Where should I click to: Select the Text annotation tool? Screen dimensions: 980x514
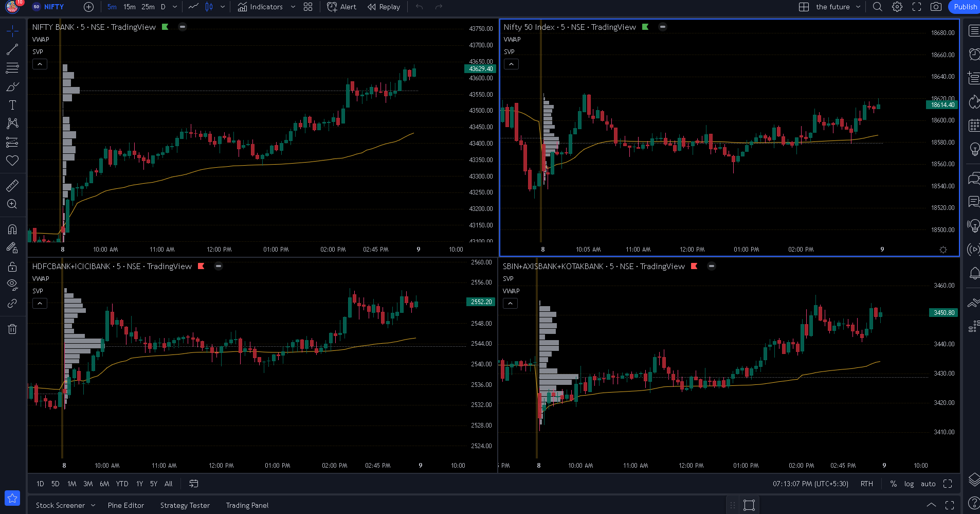[12, 104]
